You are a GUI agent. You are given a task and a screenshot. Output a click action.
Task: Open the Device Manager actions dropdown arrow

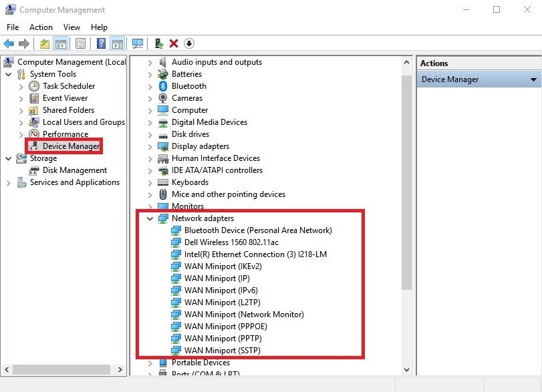533,79
